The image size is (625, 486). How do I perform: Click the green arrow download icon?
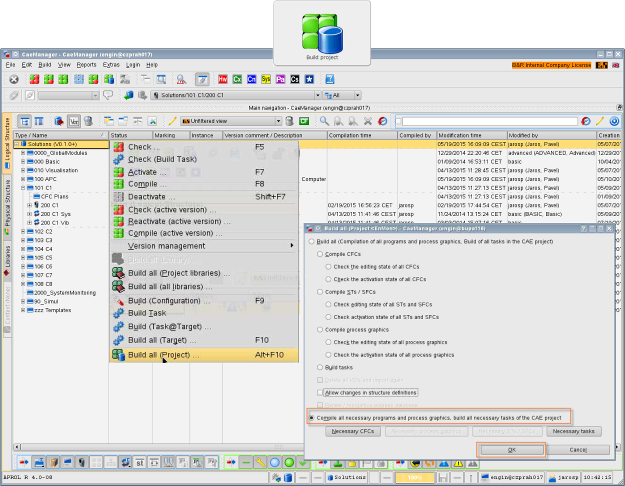click(128, 95)
